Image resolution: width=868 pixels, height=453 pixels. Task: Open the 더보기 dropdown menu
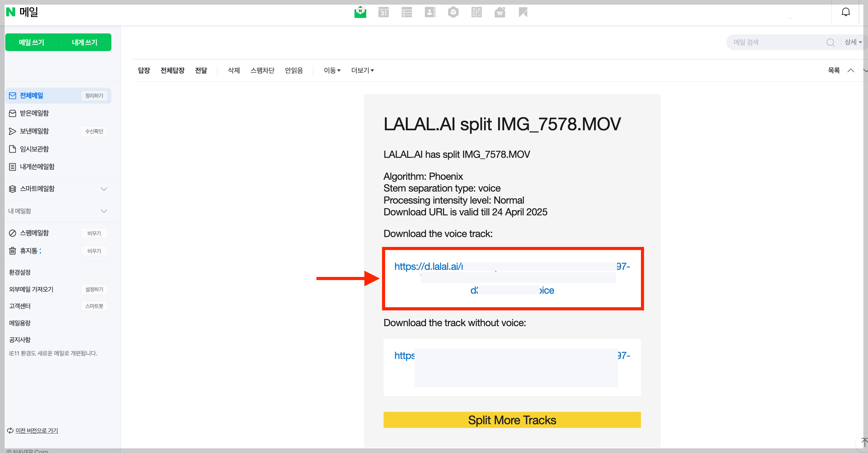362,71
